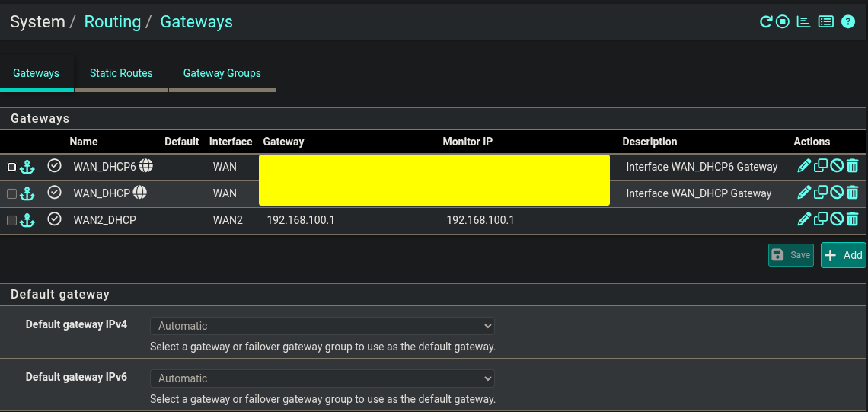This screenshot has height=412, width=868.
Task: Open the status graph icon in header
Action: click(803, 22)
